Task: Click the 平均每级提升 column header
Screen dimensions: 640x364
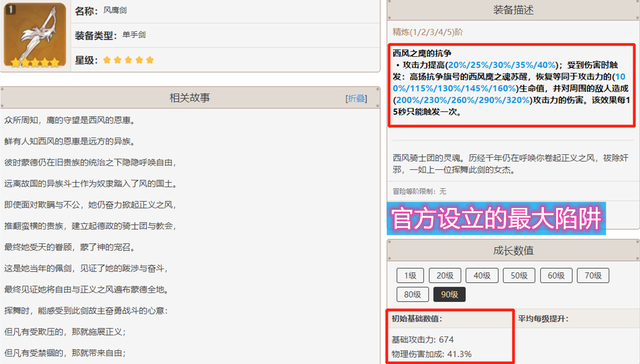Action: (x=543, y=318)
